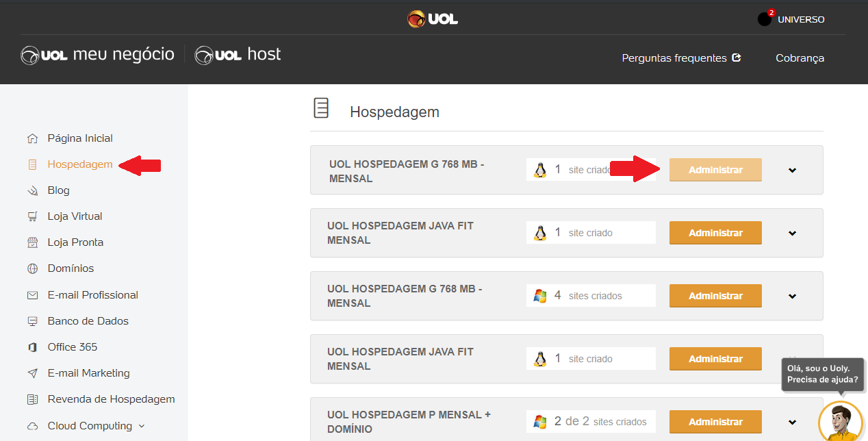Select the Banco de Dados icon
The width and height of the screenshot is (868, 441).
click(x=32, y=320)
